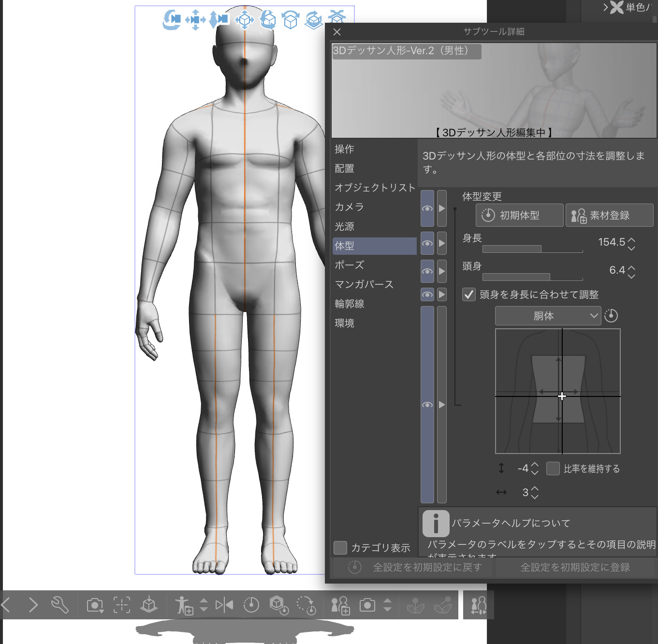Viewport: 658px width, 644px height.
Task: Click the 初期体型 button
Action: pos(520,215)
